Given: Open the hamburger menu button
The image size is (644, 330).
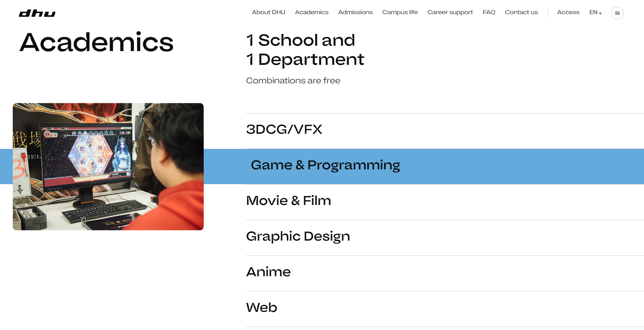Looking at the screenshot, I should click(617, 13).
